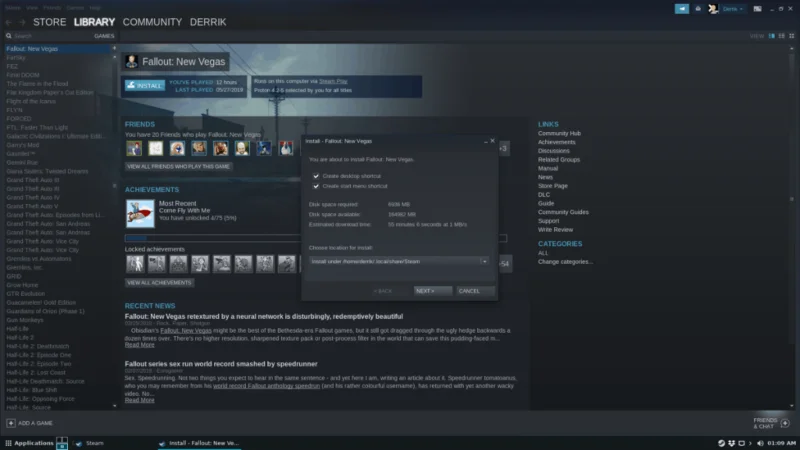This screenshot has height=450, width=800.
Task: Switch to Big Picture mode icon
Action: [x=758, y=9]
